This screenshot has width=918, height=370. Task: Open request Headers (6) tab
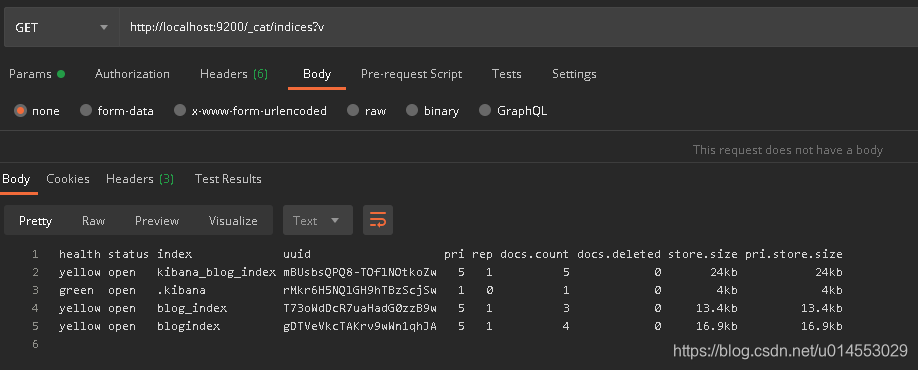click(x=234, y=74)
